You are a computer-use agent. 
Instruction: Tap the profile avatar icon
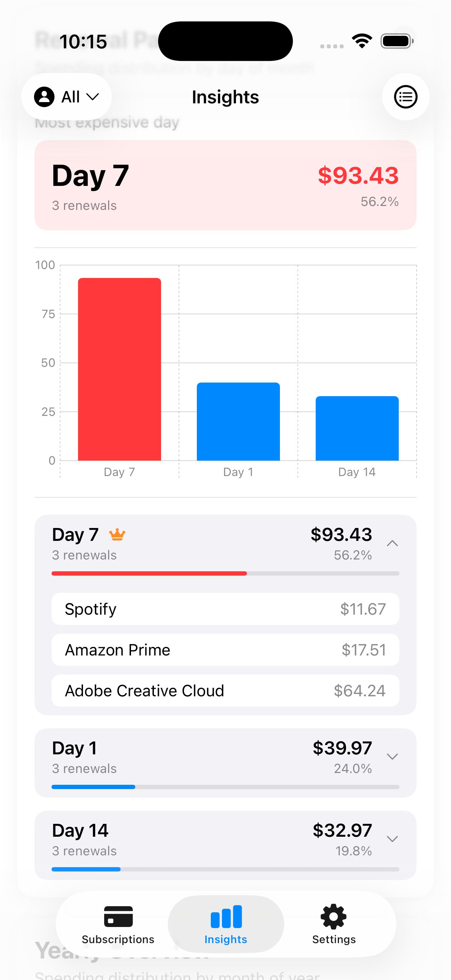point(44,97)
